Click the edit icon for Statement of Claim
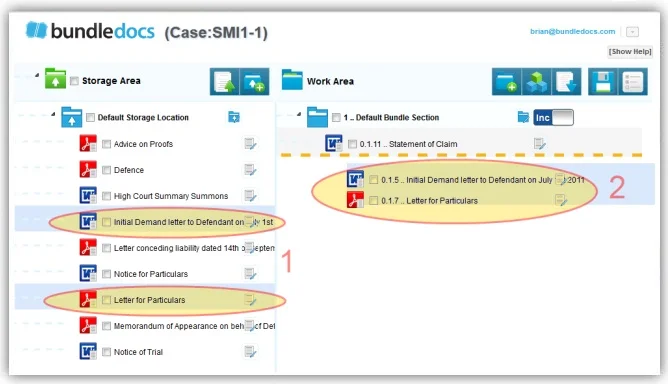The width and height of the screenshot is (668, 385). pyautogui.click(x=539, y=144)
